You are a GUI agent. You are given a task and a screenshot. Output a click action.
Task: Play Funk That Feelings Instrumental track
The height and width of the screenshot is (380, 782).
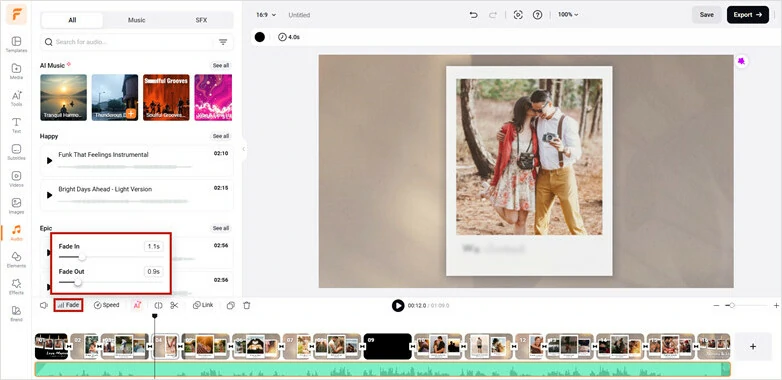point(49,161)
